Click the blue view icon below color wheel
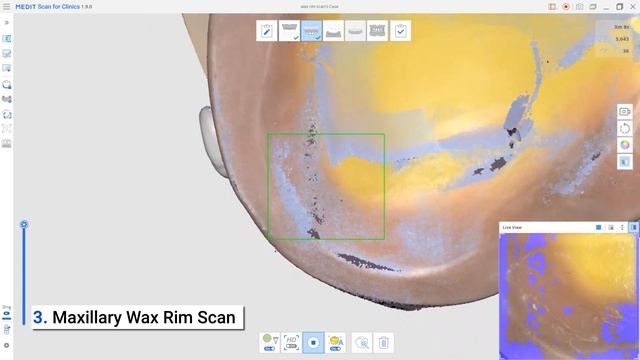The width and height of the screenshot is (640, 360). pyautogui.click(x=624, y=162)
